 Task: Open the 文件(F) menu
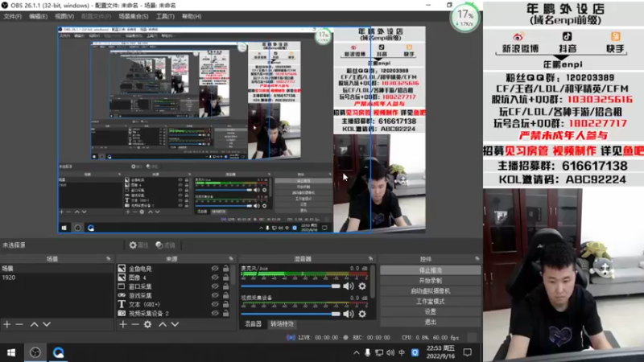(x=12, y=16)
